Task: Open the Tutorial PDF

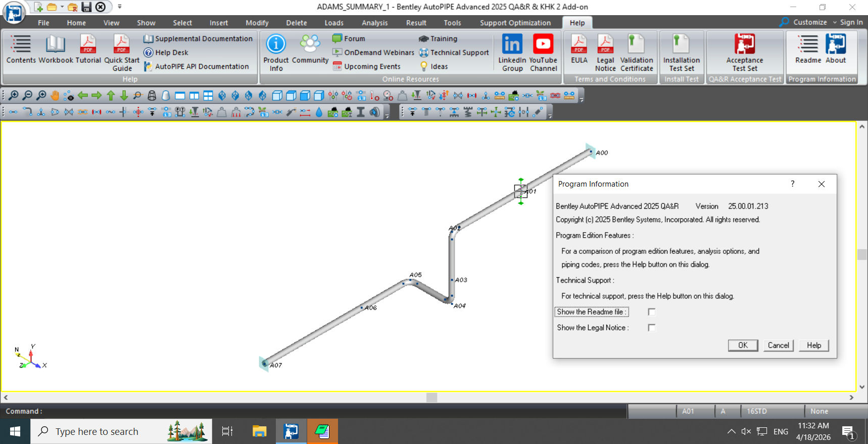Action: [x=88, y=50]
